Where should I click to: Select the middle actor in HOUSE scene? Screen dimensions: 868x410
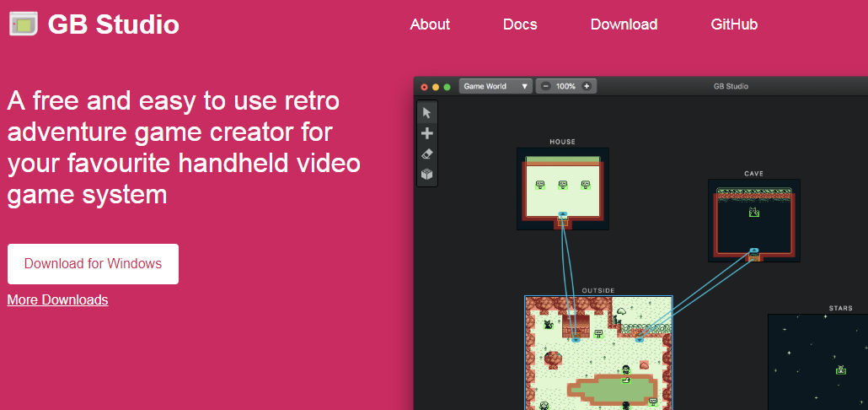coord(563,185)
